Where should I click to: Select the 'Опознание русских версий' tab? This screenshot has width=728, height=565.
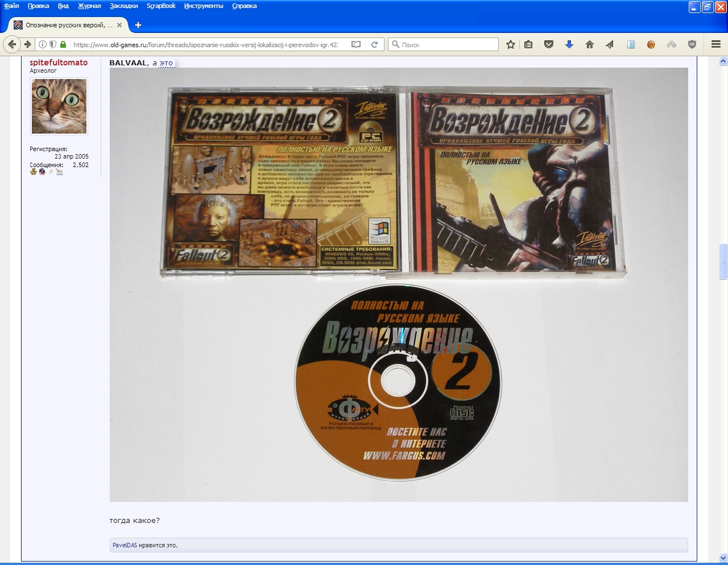[68, 25]
